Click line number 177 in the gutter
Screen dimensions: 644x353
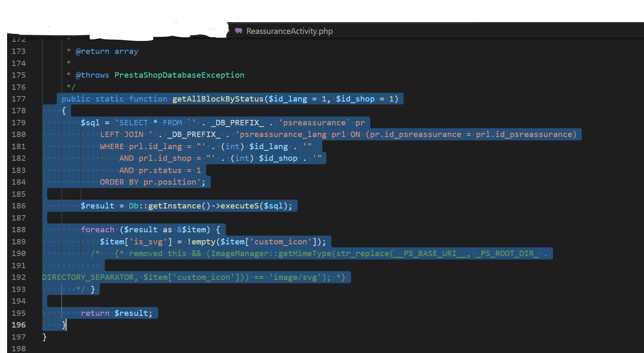coord(18,99)
